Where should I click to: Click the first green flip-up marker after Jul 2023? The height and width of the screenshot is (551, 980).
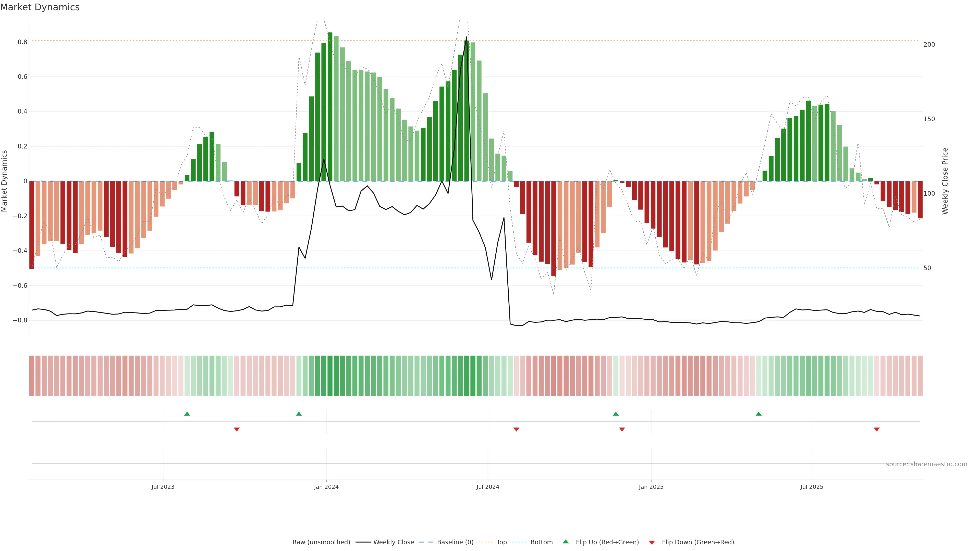coord(187,414)
